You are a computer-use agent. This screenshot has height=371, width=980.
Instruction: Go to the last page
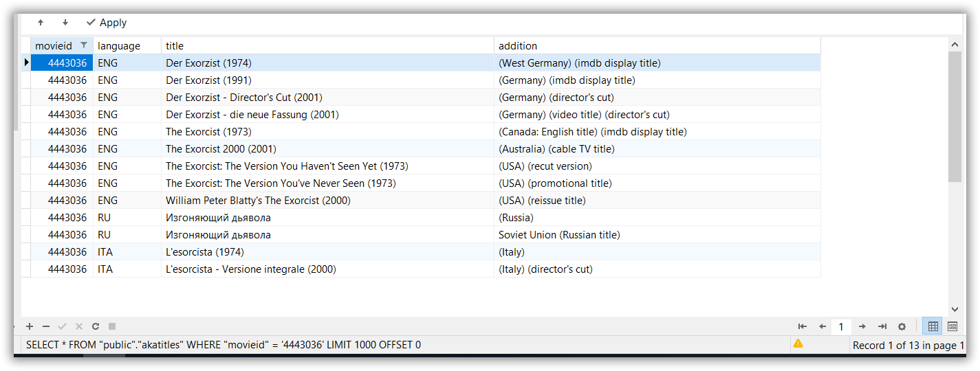[882, 326]
